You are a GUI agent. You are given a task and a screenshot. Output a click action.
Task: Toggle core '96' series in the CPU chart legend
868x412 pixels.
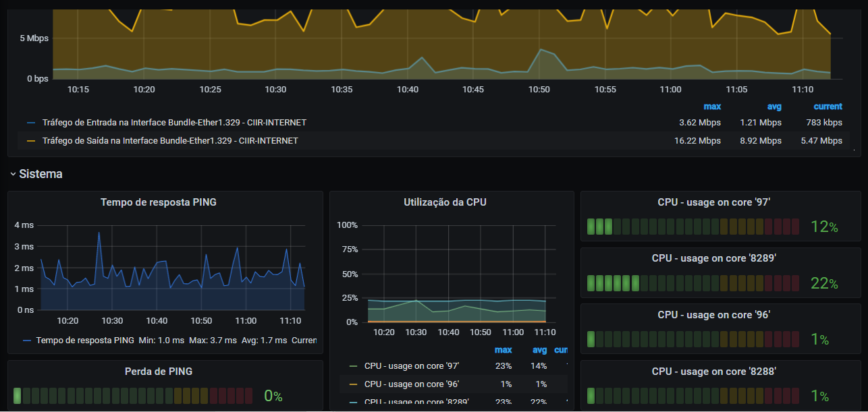(412, 384)
